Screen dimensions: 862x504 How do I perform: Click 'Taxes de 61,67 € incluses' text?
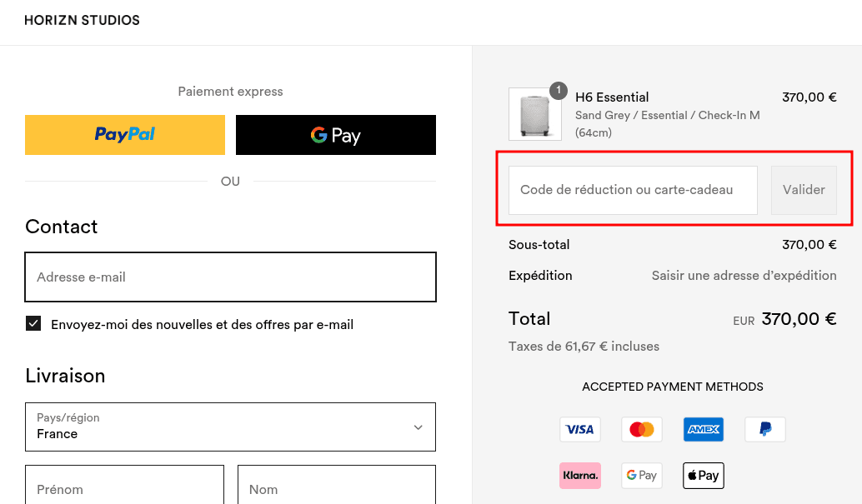click(584, 347)
